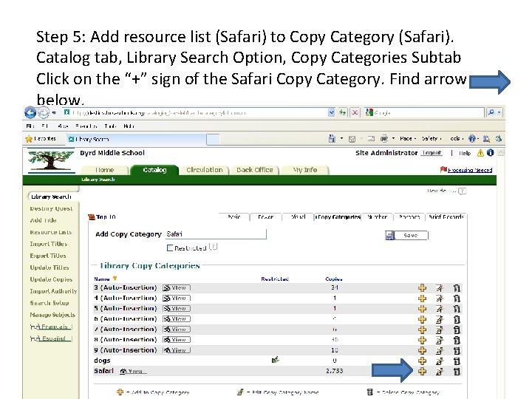Expand the Page menu dropdown
This screenshot has width=532, height=399.
[x=407, y=138]
